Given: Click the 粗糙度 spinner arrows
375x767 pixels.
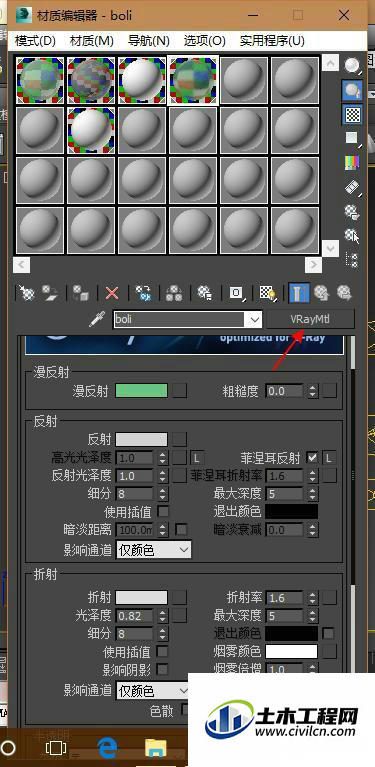Looking at the screenshot, I should 313,390.
